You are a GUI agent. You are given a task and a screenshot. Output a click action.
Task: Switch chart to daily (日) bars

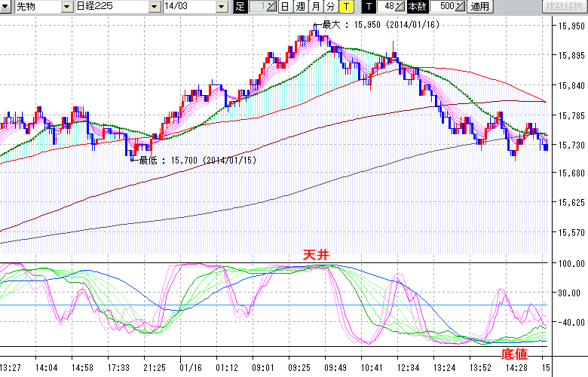tap(284, 7)
